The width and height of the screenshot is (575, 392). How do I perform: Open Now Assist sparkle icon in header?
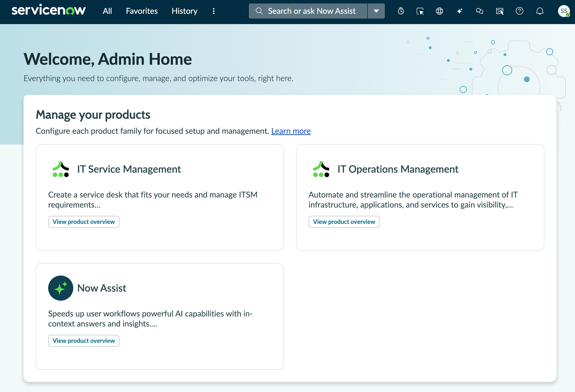pos(459,11)
